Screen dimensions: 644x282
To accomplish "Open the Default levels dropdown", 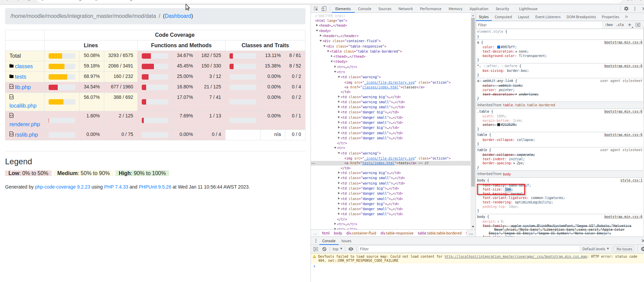I will [x=596, y=249].
